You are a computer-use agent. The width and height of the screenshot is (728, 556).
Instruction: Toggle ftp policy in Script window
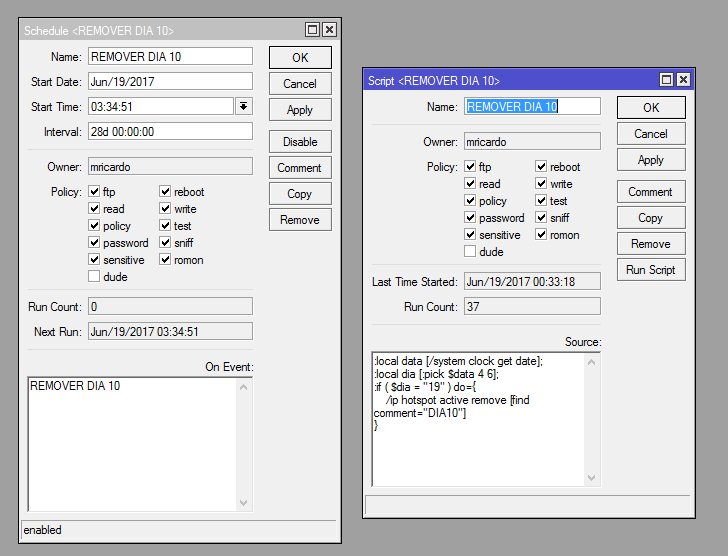(470, 166)
